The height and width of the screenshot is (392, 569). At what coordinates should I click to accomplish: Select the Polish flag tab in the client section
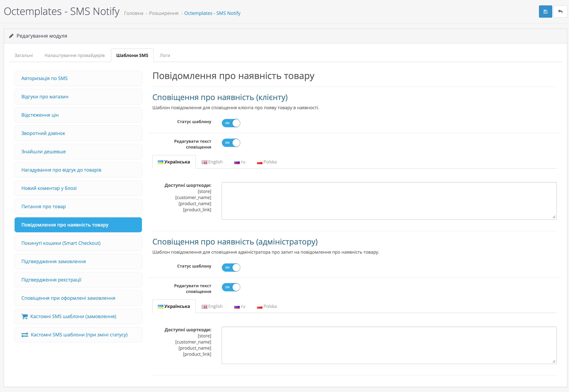pyautogui.click(x=267, y=162)
